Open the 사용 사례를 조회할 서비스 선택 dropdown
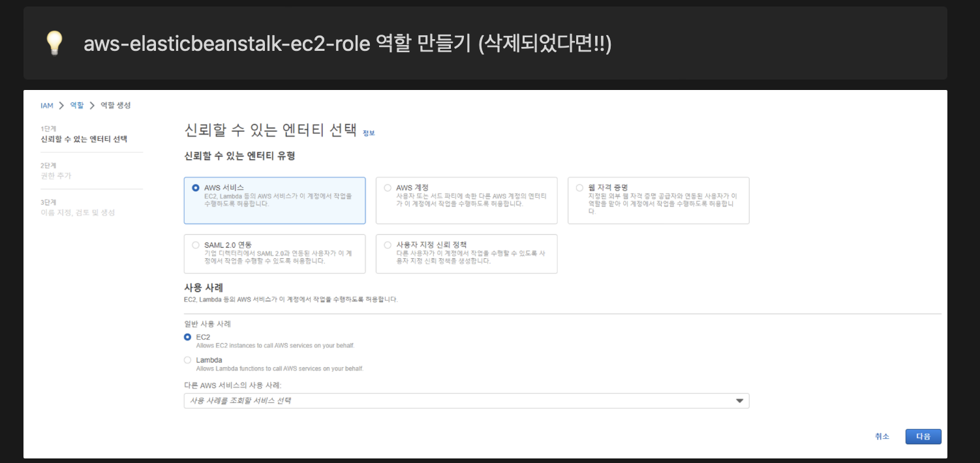Viewport: 980px width, 463px height. tap(467, 400)
